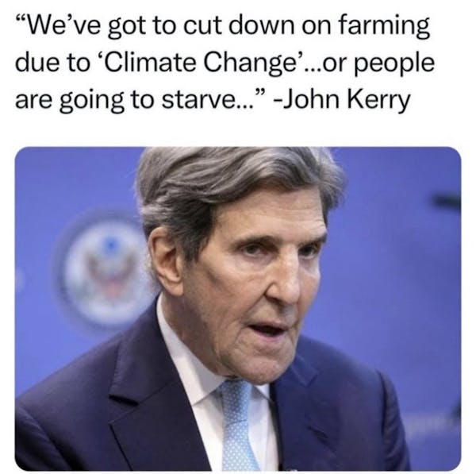This screenshot has width=476, height=474.
Task: Click the word "starve" in the quote
Action: [x=196, y=100]
